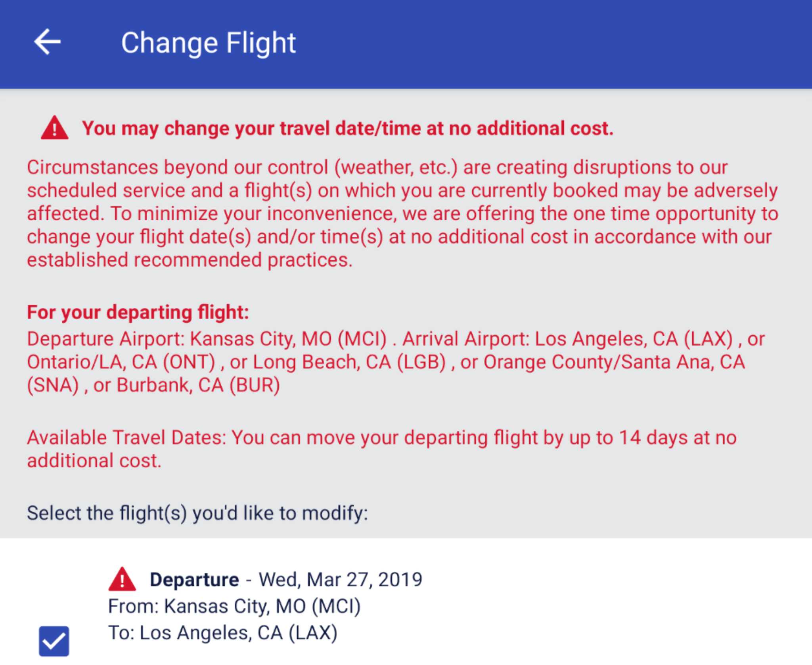Click the bold Departure label
This screenshot has width=812, height=665.
point(194,580)
